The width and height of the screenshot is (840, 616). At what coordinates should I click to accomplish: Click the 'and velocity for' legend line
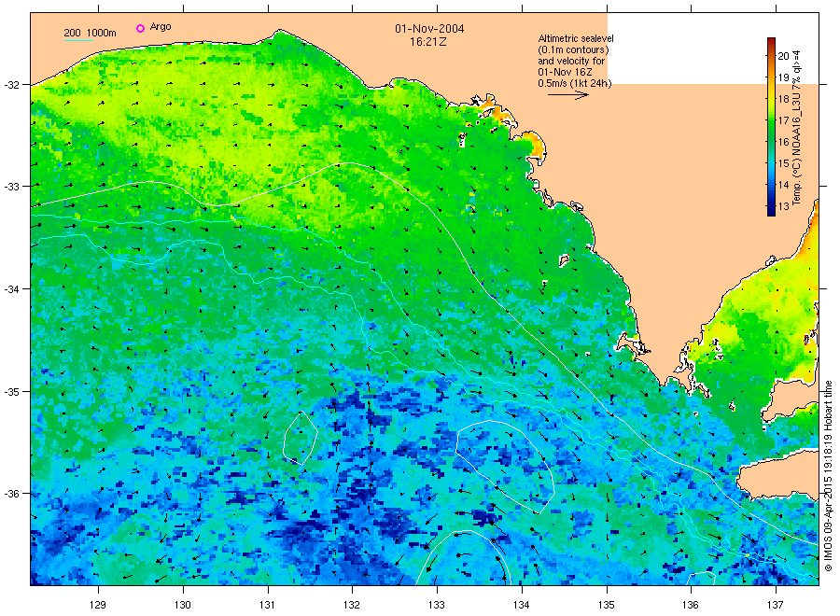pos(571,61)
